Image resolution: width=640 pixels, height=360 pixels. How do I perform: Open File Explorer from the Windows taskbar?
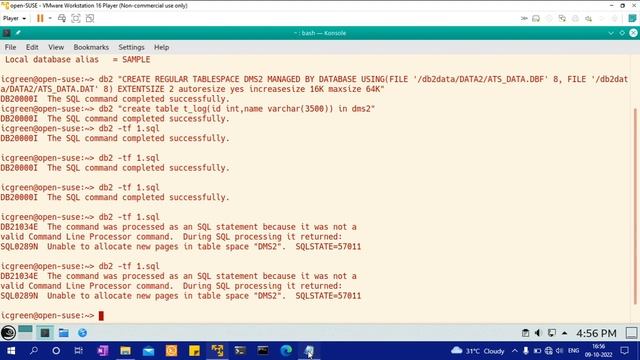pos(125,351)
